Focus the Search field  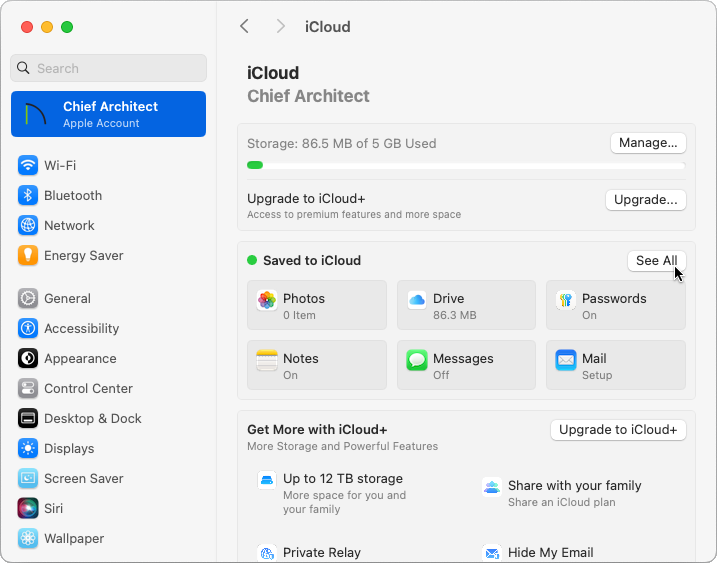108,68
